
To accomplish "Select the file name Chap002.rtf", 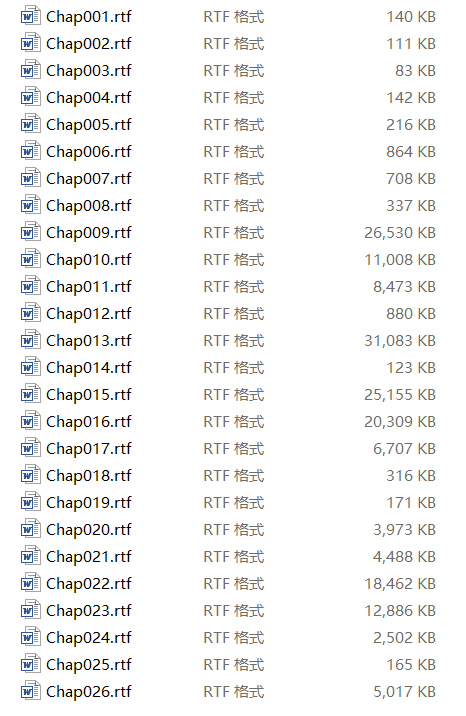I will tap(89, 44).
